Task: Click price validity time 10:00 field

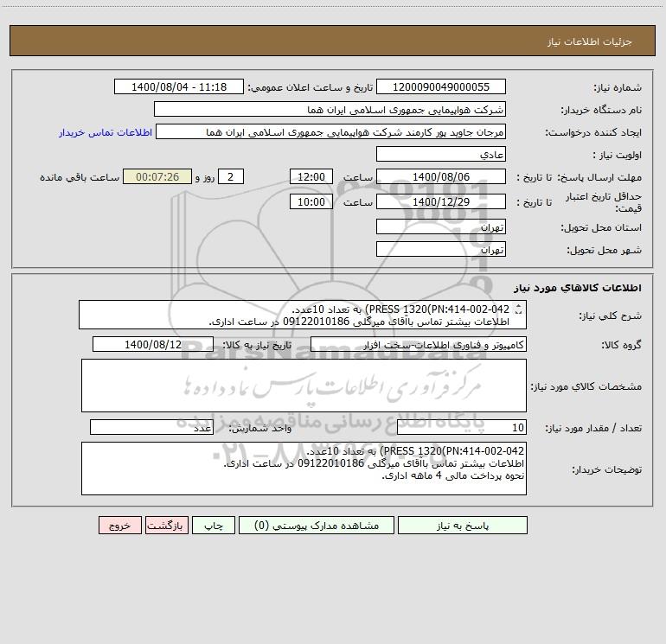Action: click(311, 201)
